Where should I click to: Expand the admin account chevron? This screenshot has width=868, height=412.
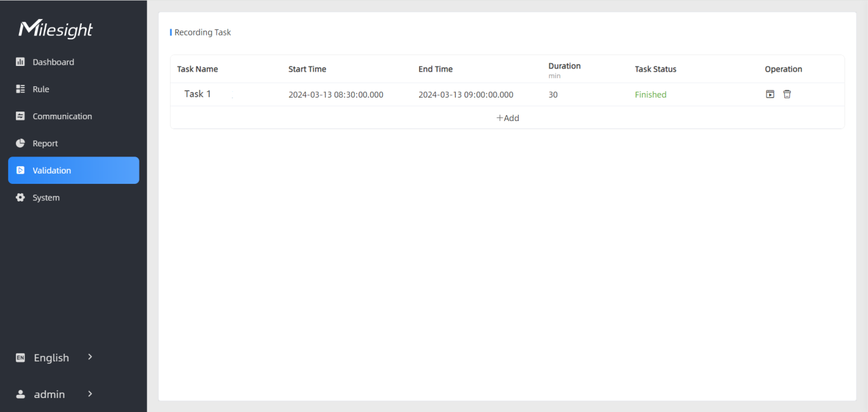point(90,394)
